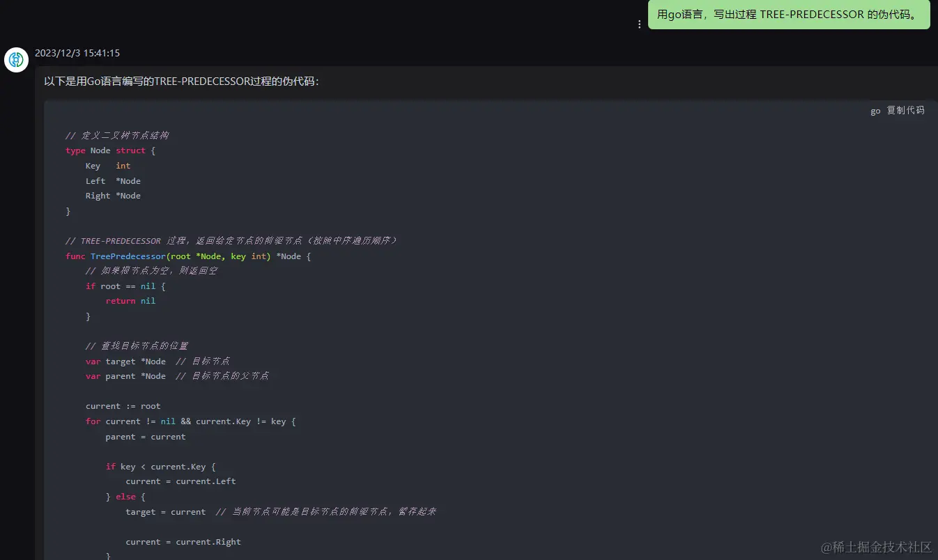
Task: Click the var target *Node line
Action: [157, 361]
